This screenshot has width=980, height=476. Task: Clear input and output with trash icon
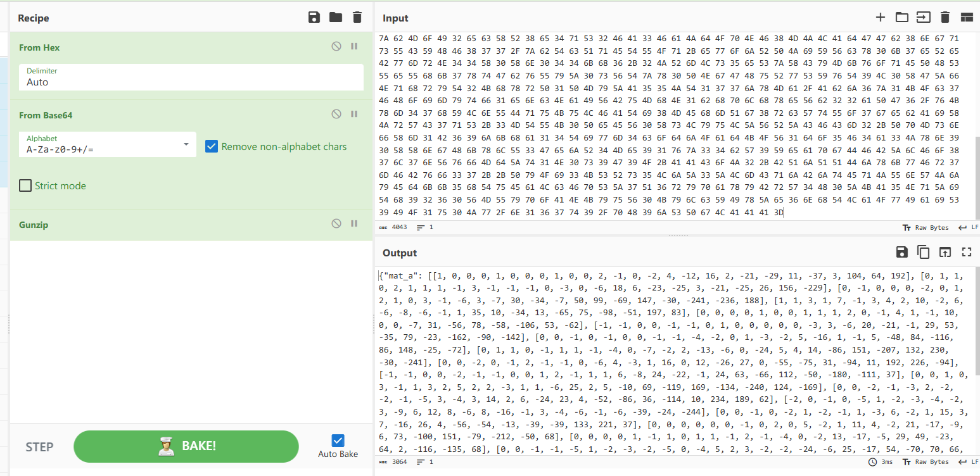pyautogui.click(x=945, y=18)
